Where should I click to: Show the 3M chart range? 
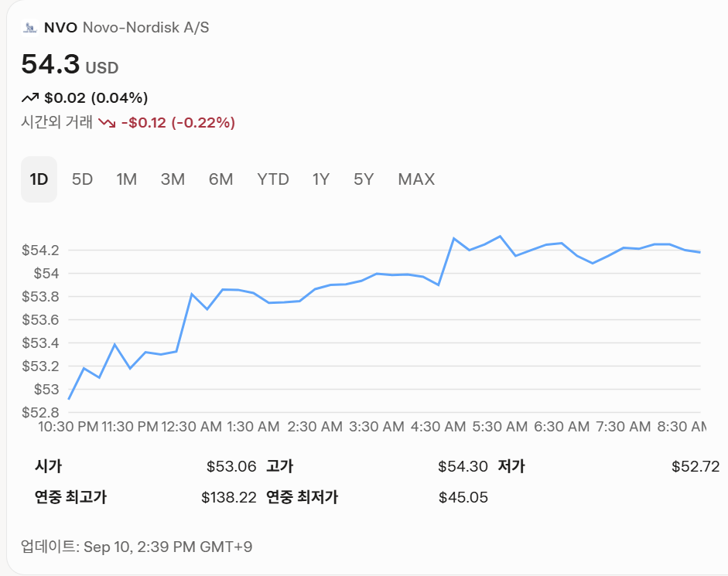tap(173, 179)
